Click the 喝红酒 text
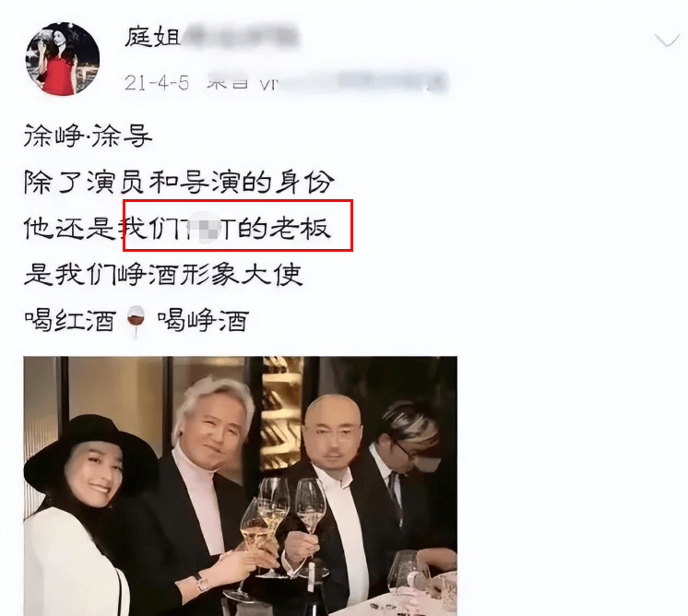The image size is (688, 616). [70, 320]
